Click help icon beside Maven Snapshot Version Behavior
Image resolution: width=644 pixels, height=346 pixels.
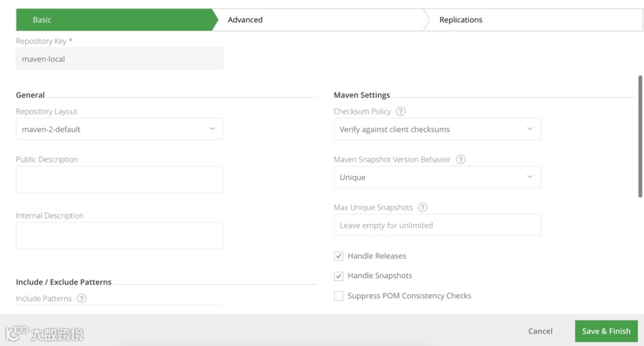click(460, 159)
